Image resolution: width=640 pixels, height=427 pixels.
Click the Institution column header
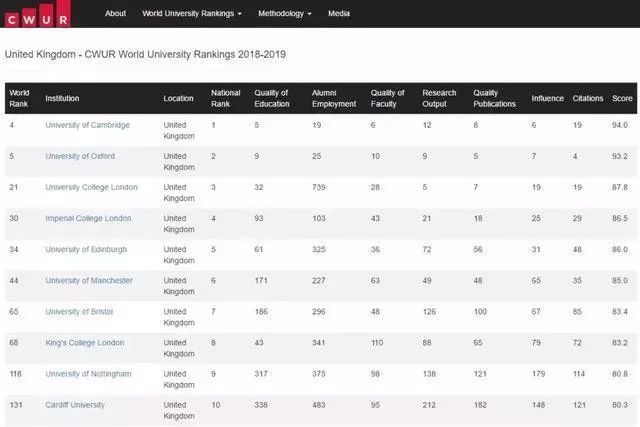[62, 98]
